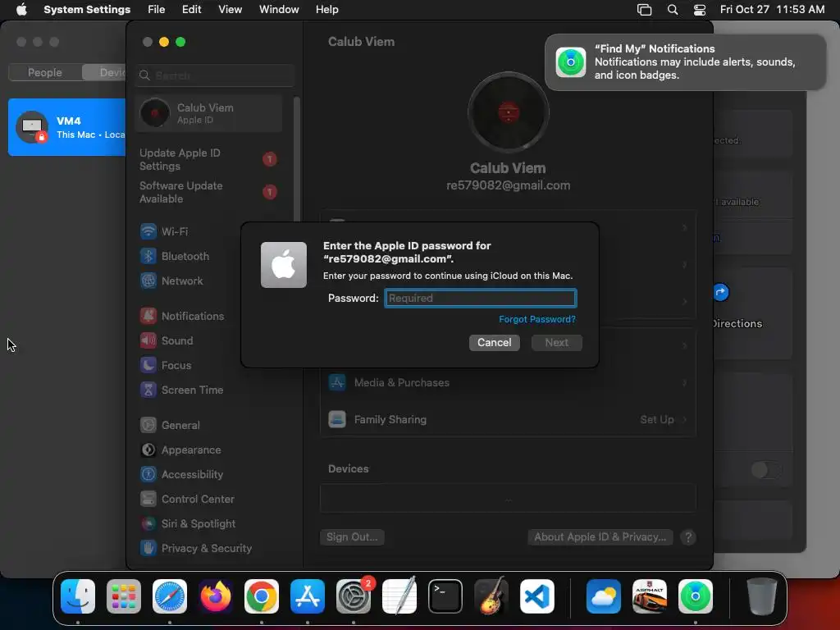Screen dimensions: 840x630
Task: Open App Store from the Dock
Action: click(x=308, y=596)
